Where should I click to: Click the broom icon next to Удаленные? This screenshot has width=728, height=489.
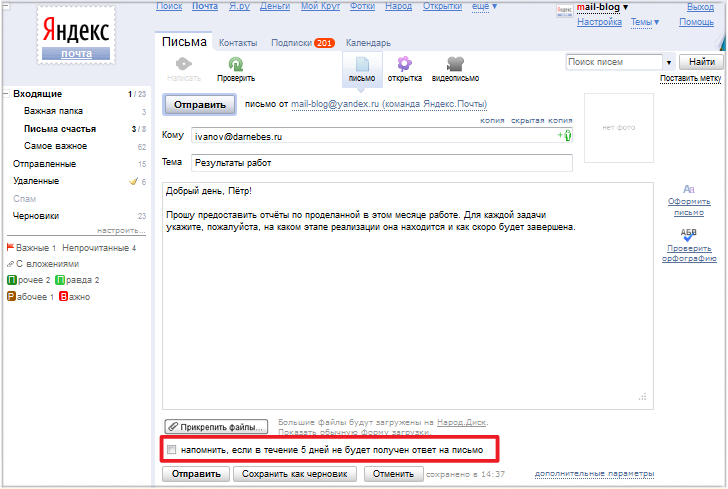(x=133, y=182)
